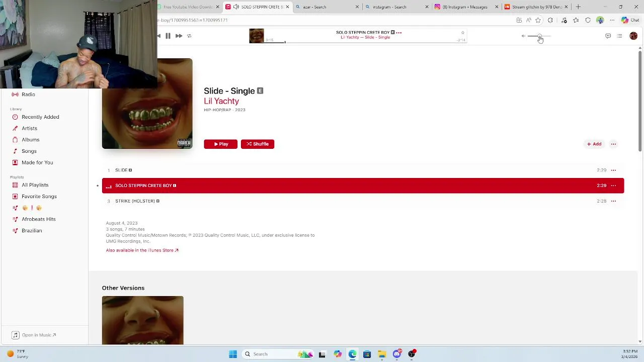
Task: Open the album more options menu
Action: (x=613, y=144)
